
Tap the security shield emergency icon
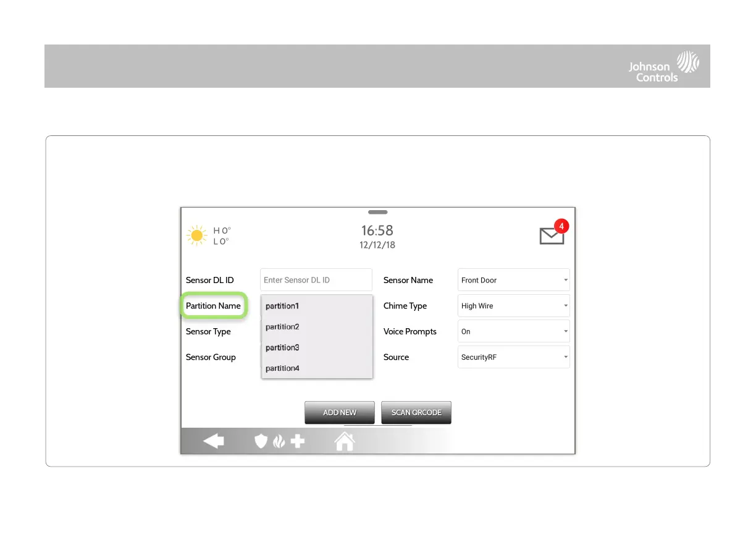[x=261, y=441]
